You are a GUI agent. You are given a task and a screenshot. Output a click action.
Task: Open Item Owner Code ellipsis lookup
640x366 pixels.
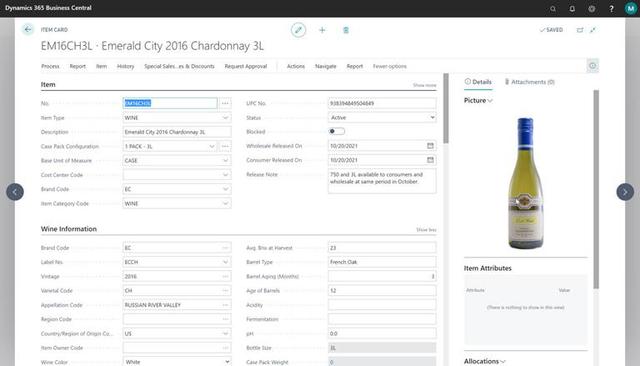click(225, 348)
